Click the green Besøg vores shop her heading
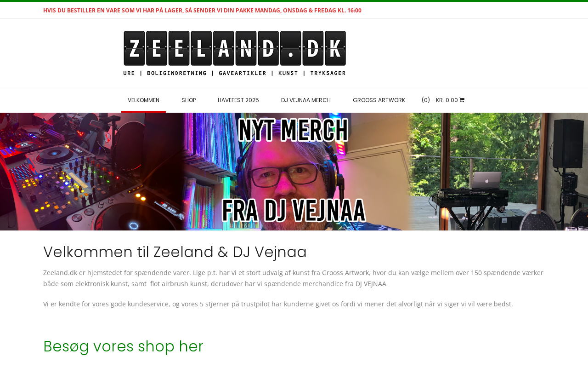The height and width of the screenshot is (368, 588). (123, 346)
